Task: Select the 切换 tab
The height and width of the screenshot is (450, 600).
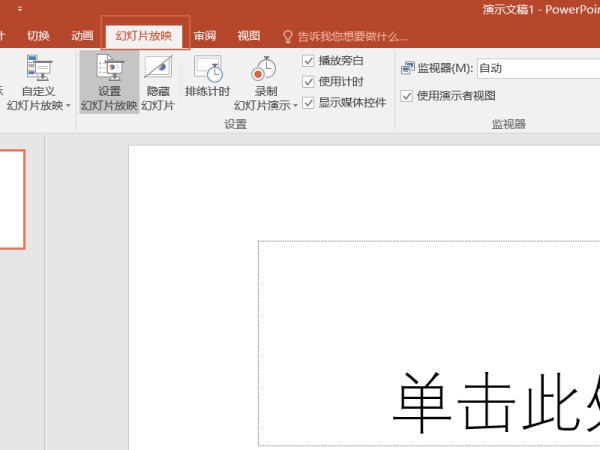Action: [x=38, y=36]
